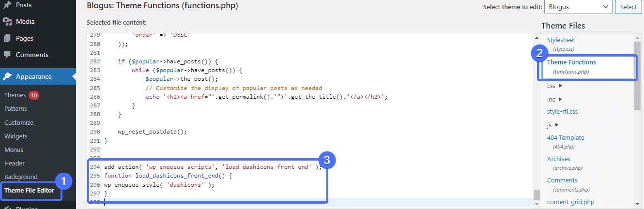Click the echo '<h2>' code line
Image resolution: width=644 pixels, height=209 pixels.
[x=267, y=96]
